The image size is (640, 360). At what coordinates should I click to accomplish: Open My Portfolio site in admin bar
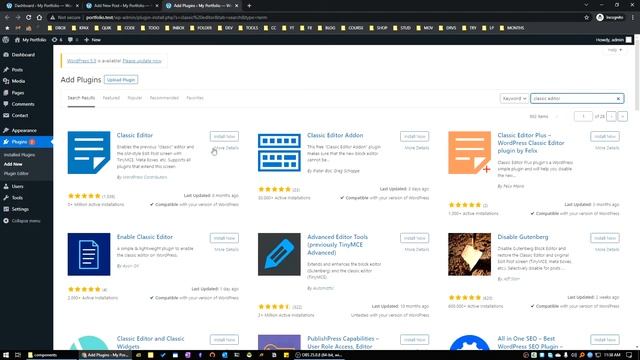[x=30, y=40]
